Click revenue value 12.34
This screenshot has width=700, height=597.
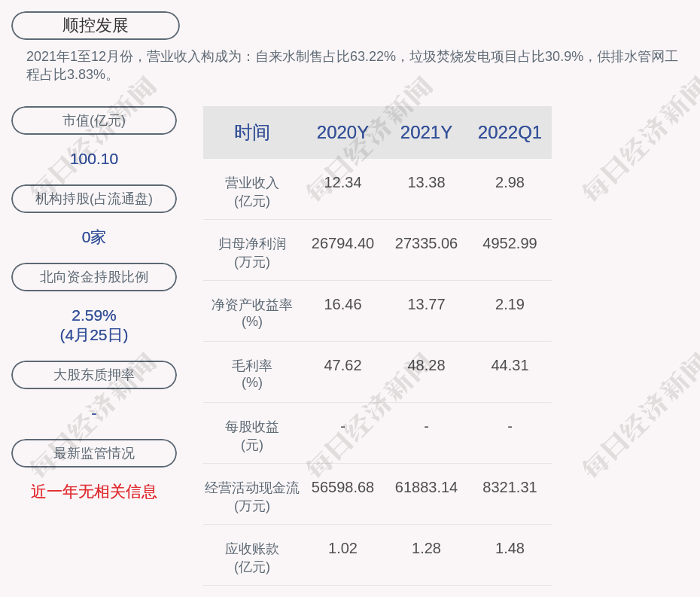pyautogui.click(x=342, y=183)
